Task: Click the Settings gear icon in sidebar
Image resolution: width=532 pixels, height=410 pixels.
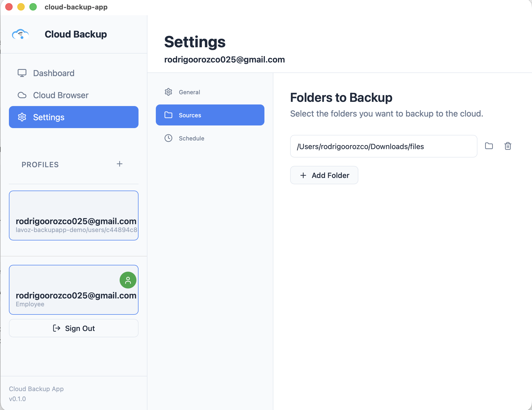Action: click(x=22, y=117)
